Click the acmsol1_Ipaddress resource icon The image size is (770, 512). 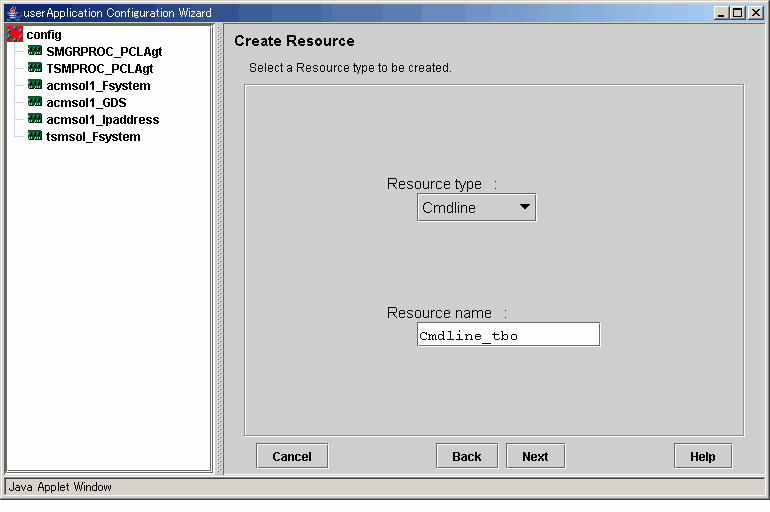pyautogui.click(x=35, y=119)
